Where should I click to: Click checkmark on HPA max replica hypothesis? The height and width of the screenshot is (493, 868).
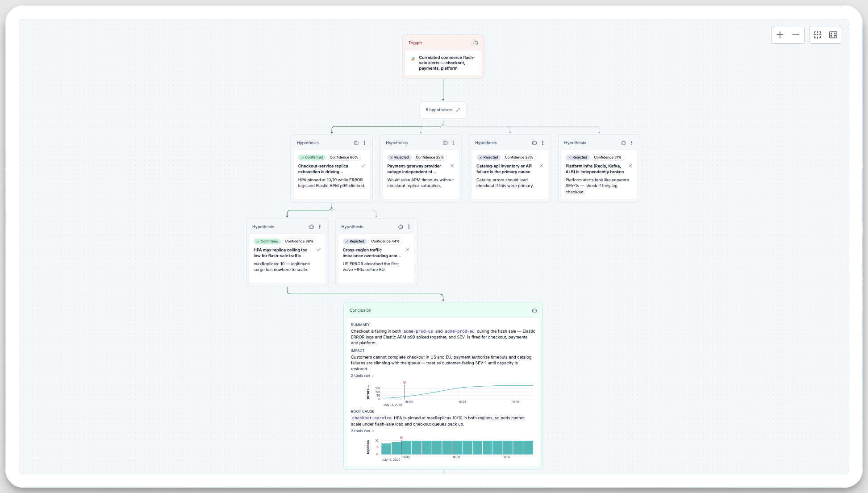click(318, 250)
